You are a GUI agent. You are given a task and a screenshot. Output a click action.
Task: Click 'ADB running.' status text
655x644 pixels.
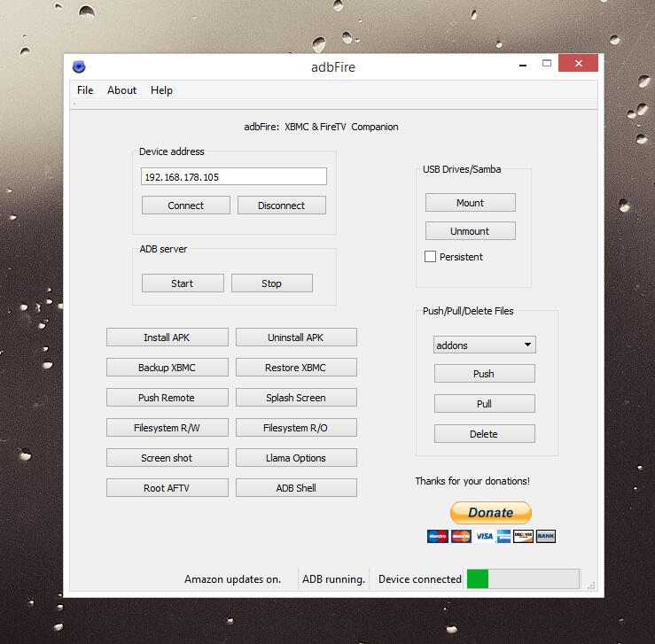[x=334, y=578]
